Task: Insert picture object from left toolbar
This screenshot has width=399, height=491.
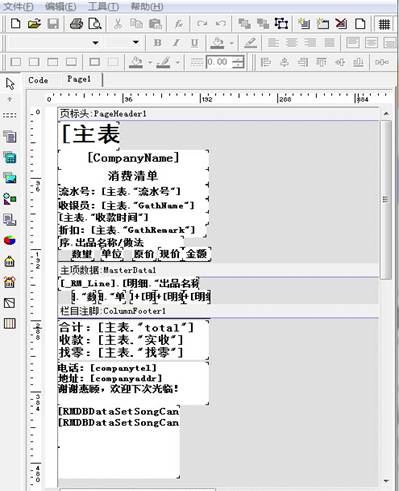Action: [x=10, y=178]
